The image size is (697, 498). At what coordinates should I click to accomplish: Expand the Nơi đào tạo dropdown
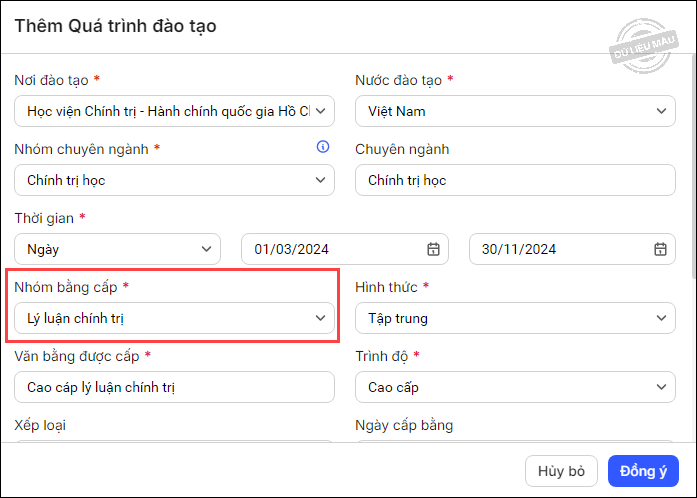[174, 111]
